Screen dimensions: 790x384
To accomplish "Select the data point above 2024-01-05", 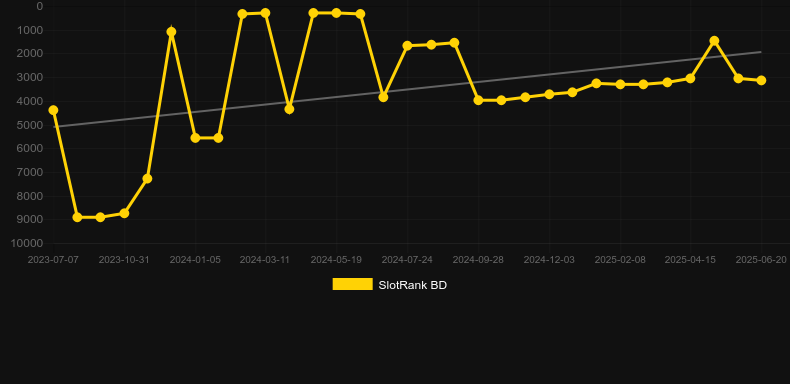I will [195, 138].
